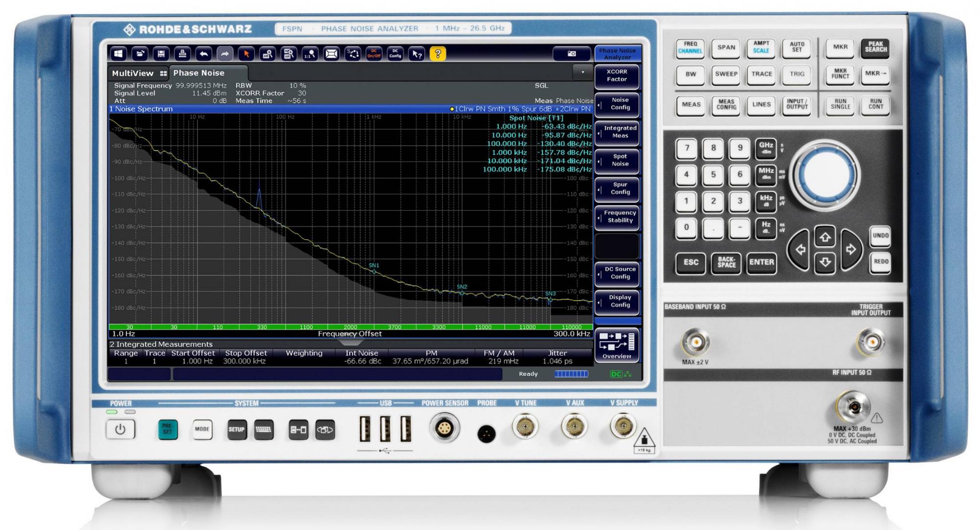Expand the Noise Config softkey submenu
Screen dimensions: 980x530
tap(617, 104)
